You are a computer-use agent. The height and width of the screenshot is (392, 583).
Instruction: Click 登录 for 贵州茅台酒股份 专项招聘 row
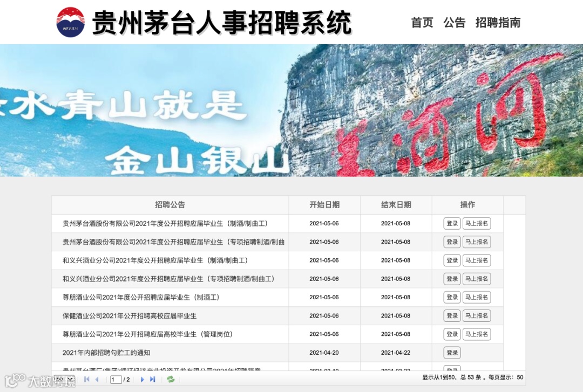tap(452, 242)
